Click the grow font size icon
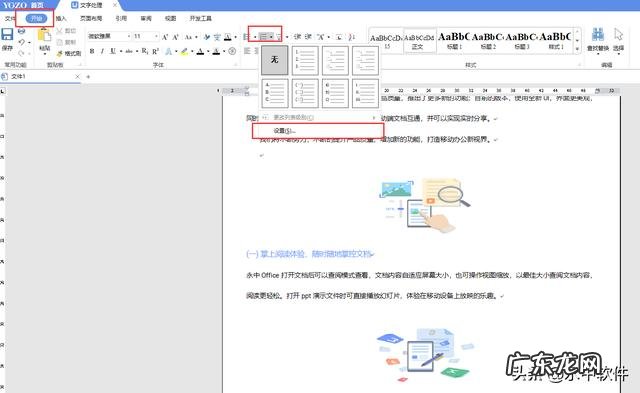This screenshot has width=640, height=393. 164,37
